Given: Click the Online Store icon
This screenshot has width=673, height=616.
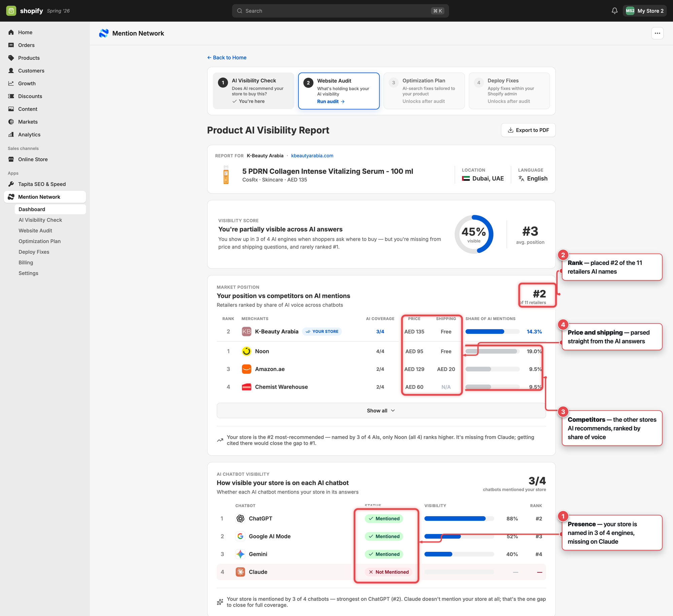Looking at the screenshot, I should pos(11,159).
